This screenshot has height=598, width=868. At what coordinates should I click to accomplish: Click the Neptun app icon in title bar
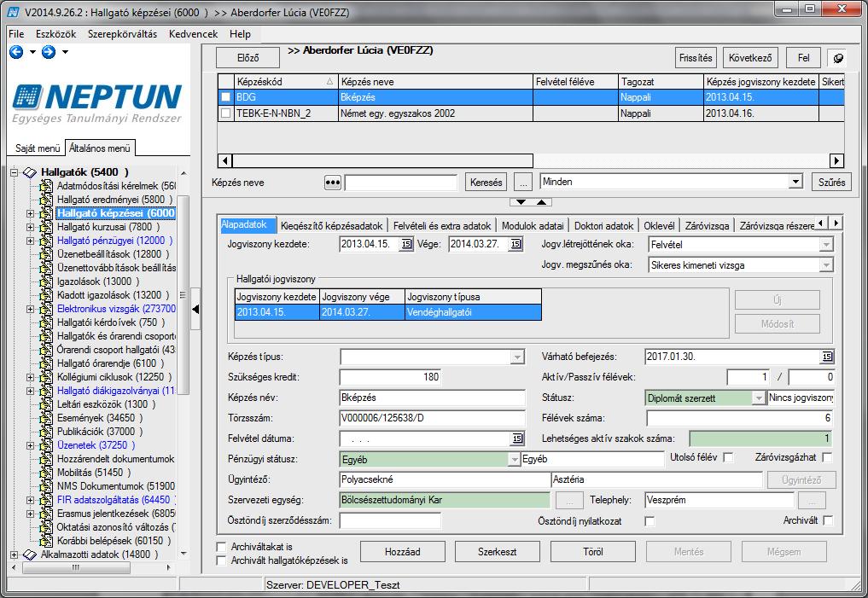coord(14,12)
